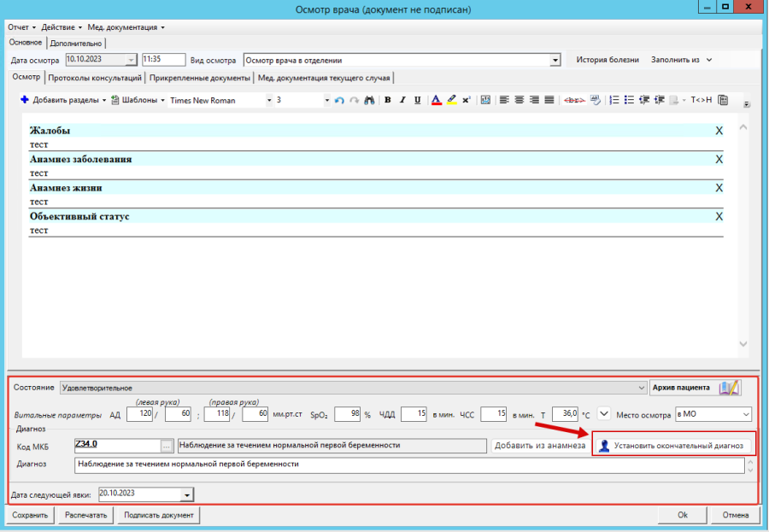Click Подписать документ button

click(158, 515)
